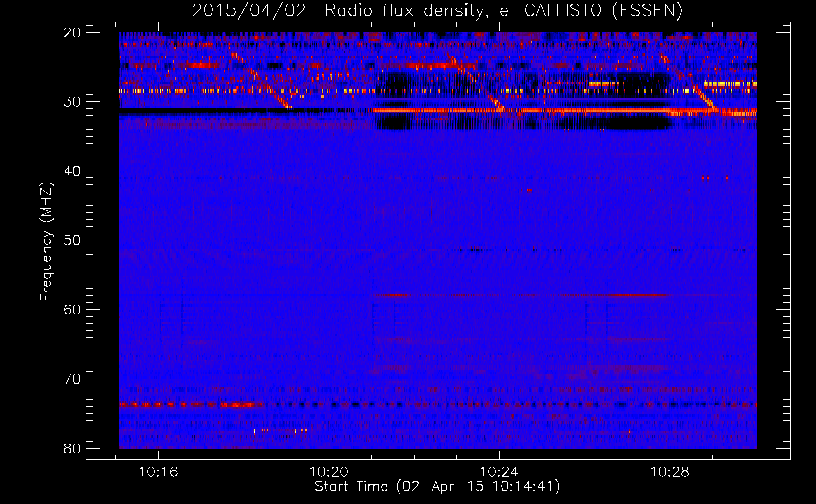
Task: Click the 30 frequency tick label
Action: click(x=72, y=102)
